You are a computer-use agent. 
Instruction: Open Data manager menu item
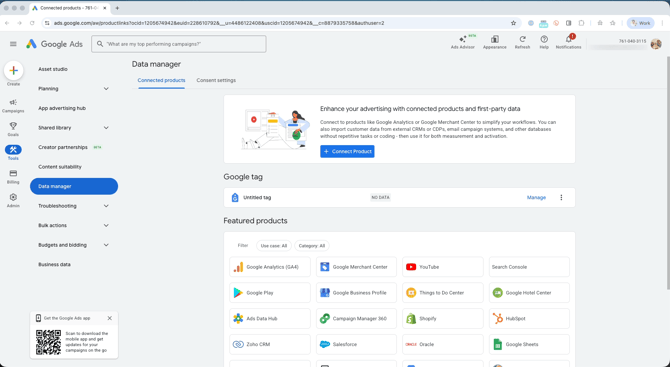(73, 186)
